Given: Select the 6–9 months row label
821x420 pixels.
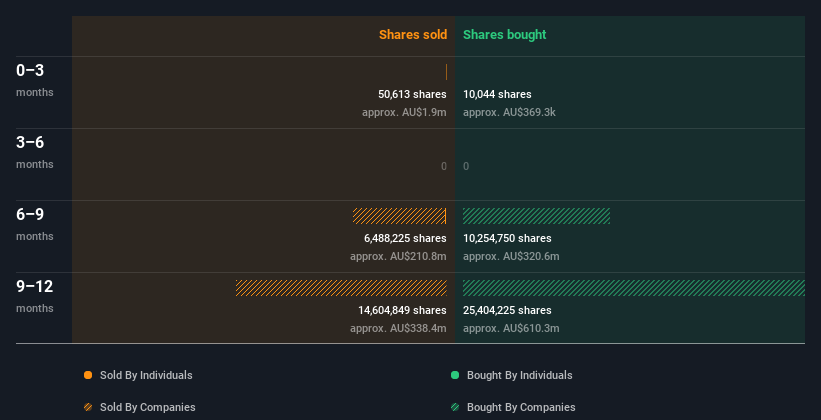Looking at the screenshot, I should coord(35,224).
